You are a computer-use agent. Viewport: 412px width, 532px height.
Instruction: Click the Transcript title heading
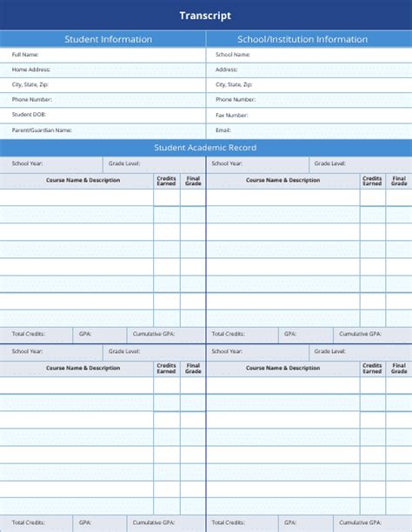click(205, 16)
